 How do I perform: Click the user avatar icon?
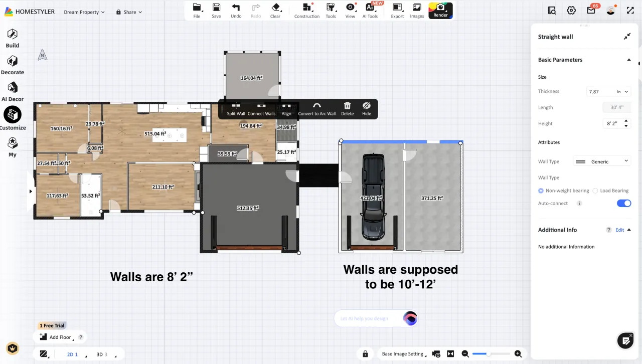click(610, 10)
